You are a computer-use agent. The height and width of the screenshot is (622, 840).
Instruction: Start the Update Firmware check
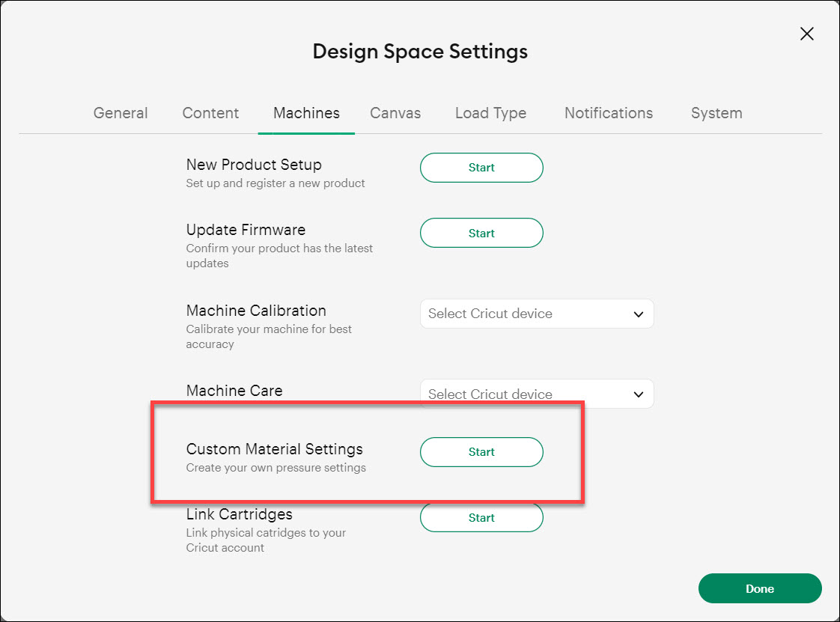tap(481, 233)
